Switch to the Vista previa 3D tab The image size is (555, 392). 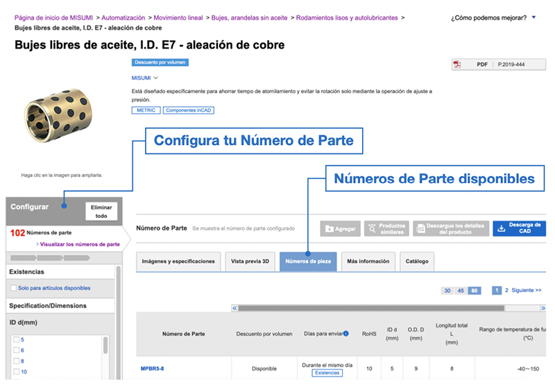pyautogui.click(x=249, y=262)
